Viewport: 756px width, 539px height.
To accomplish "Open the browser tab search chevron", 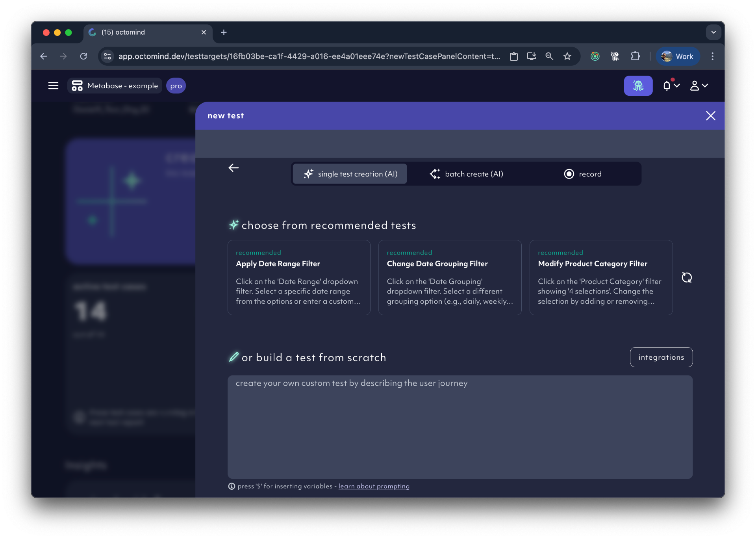I will tap(713, 32).
